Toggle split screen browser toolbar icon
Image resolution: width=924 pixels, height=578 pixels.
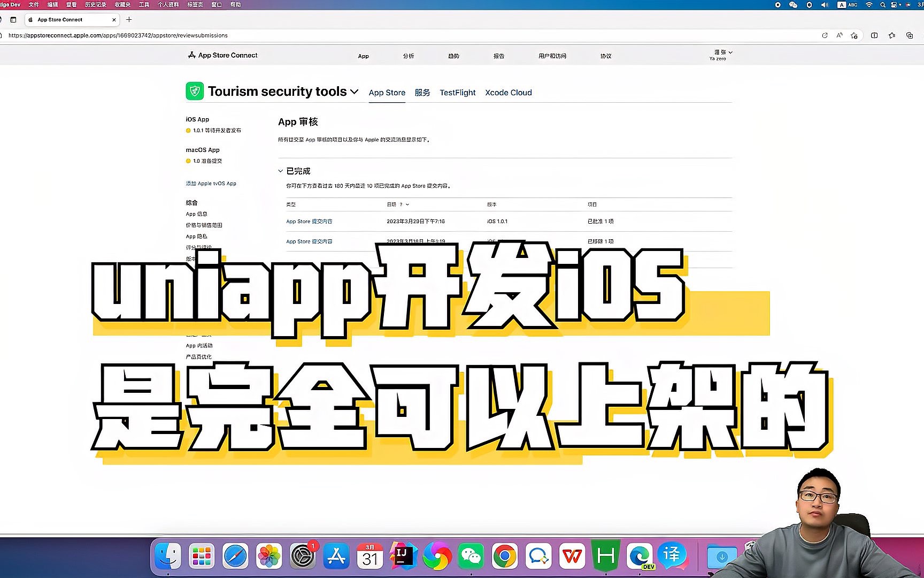tap(874, 35)
